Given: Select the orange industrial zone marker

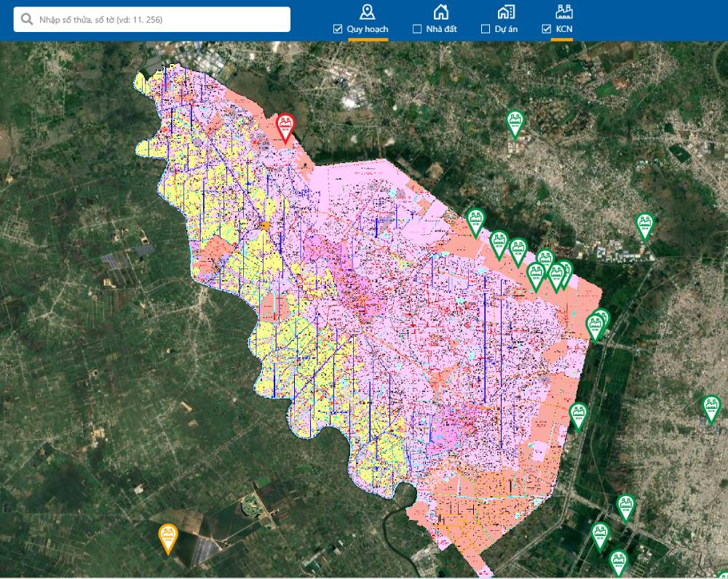Looking at the screenshot, I should (x=168, y=538).
